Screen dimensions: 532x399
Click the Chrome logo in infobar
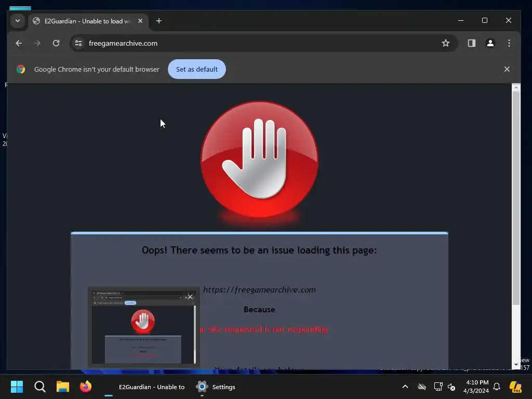point(21,69)
